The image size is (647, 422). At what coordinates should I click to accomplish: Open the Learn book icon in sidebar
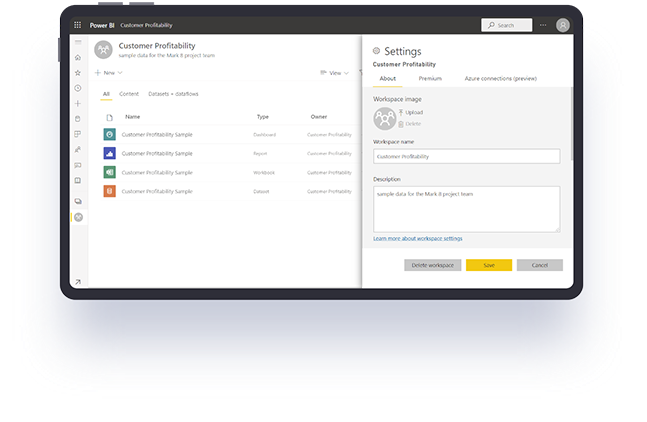click(78, 181)
